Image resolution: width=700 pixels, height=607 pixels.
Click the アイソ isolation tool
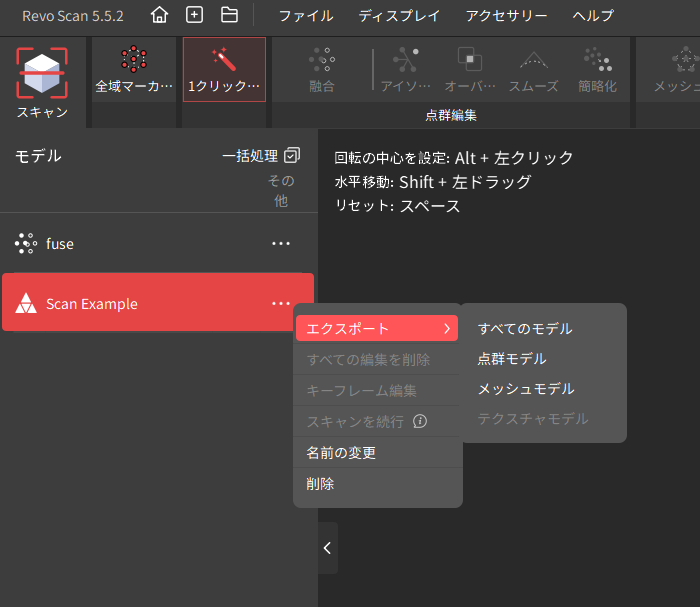coord(405,70)
